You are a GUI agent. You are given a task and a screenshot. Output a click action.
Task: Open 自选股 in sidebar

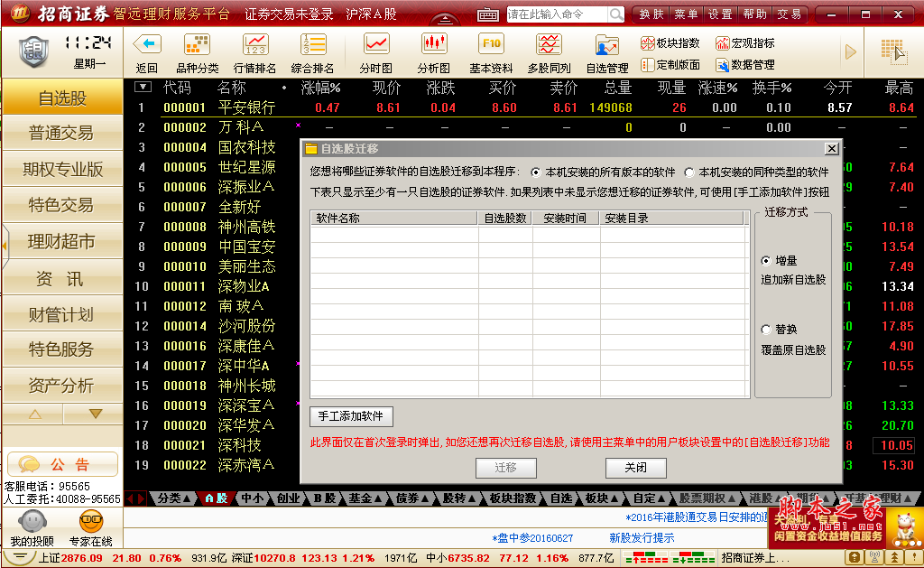62,98
